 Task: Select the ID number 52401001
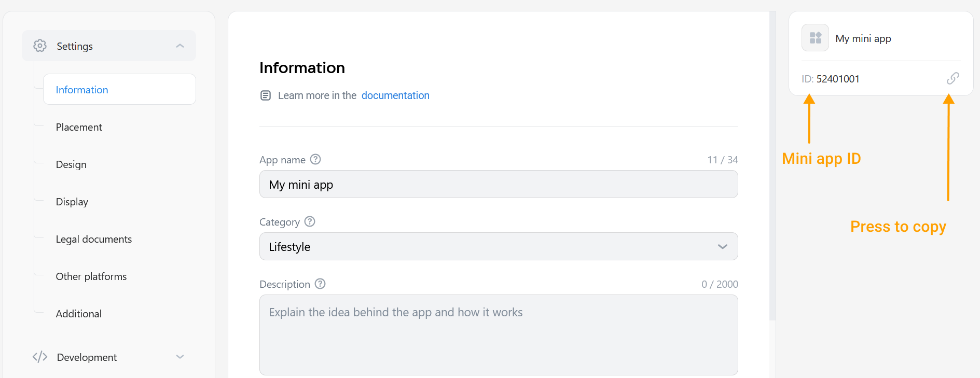coord(838,79)
